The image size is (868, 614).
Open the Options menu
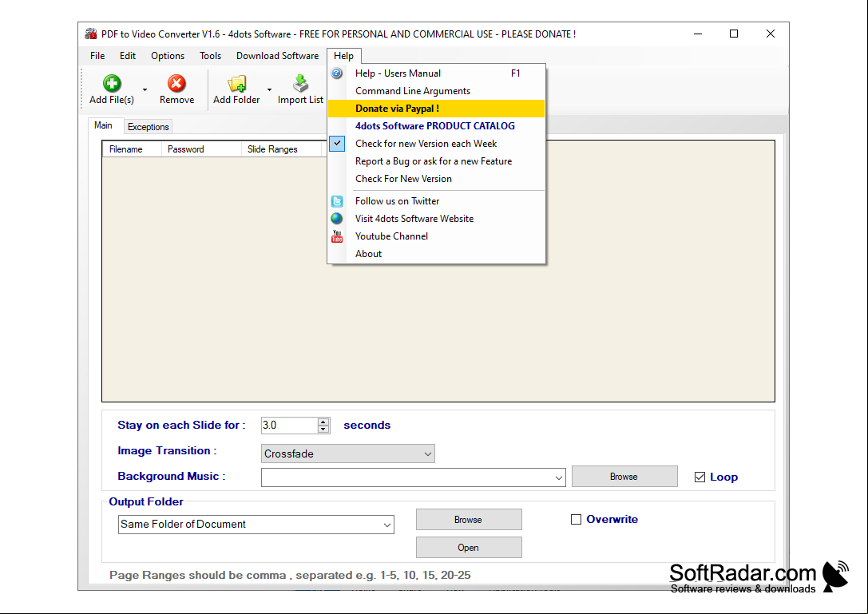tap(168, 56)
